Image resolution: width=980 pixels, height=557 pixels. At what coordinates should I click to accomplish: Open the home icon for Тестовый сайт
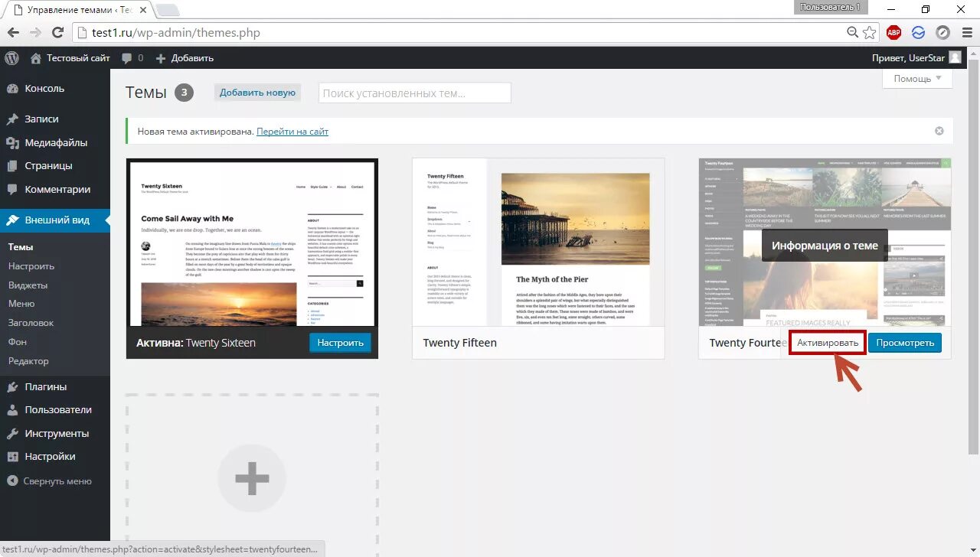pyautogui.click(x=36, y=57)
